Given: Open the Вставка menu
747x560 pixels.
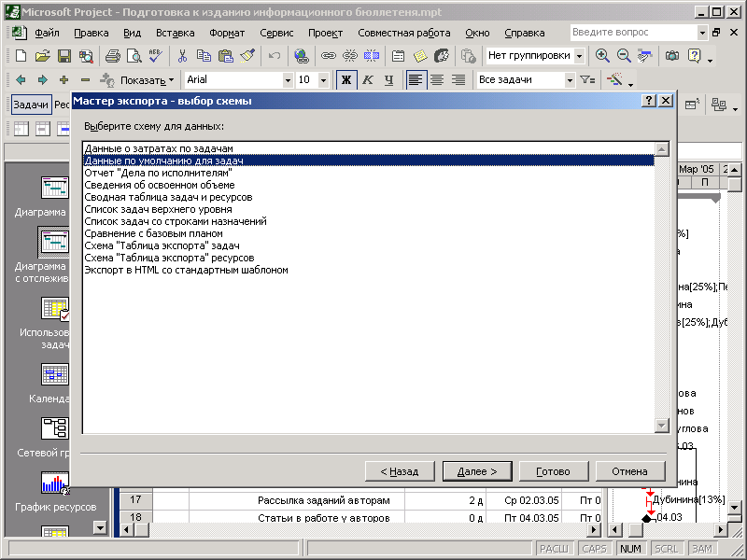Looking at the screenshot, I should point(175,33).
